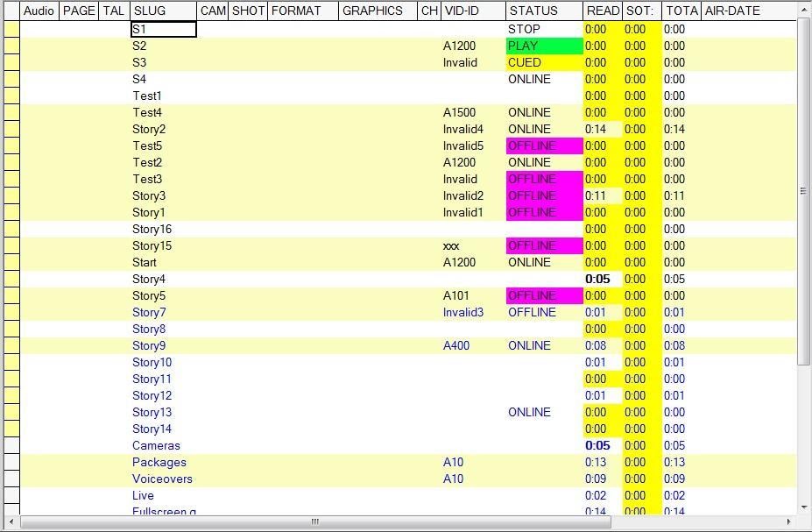The image size is (812, 532).
Task: Click the vertical scrollbar up arrow
Action: click(x=804, y=10)
